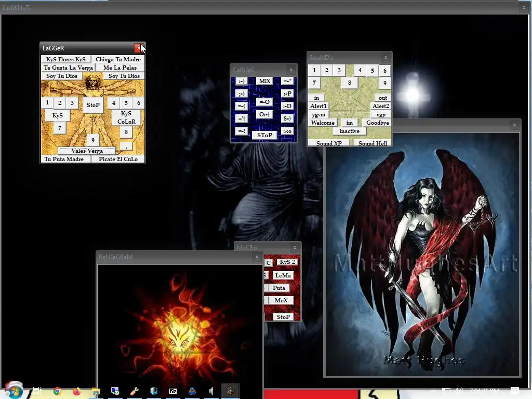The width and height of the screenshot is (532, 399).
Task: Click the 'Me La Pelas' button
Action: (x=120, y=68)
